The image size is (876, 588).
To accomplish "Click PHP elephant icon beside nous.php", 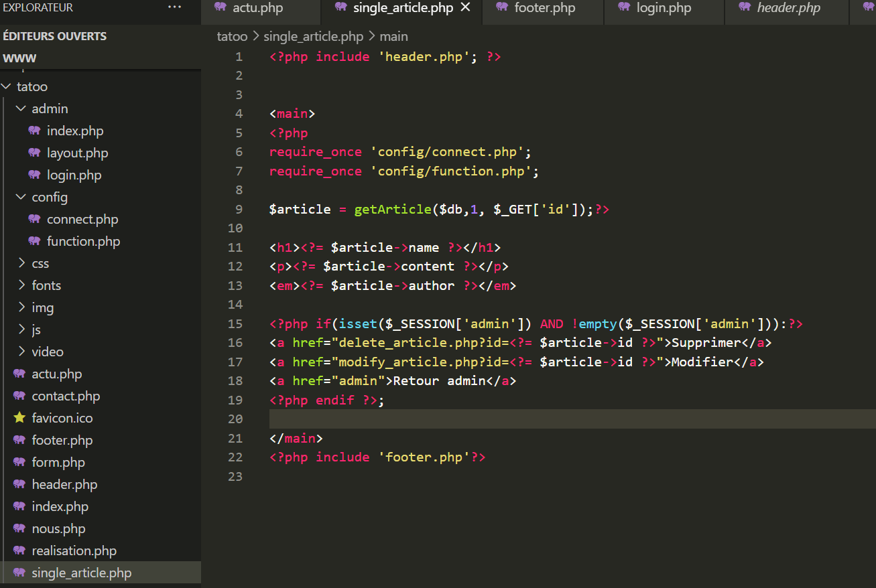I will (19, 528).
